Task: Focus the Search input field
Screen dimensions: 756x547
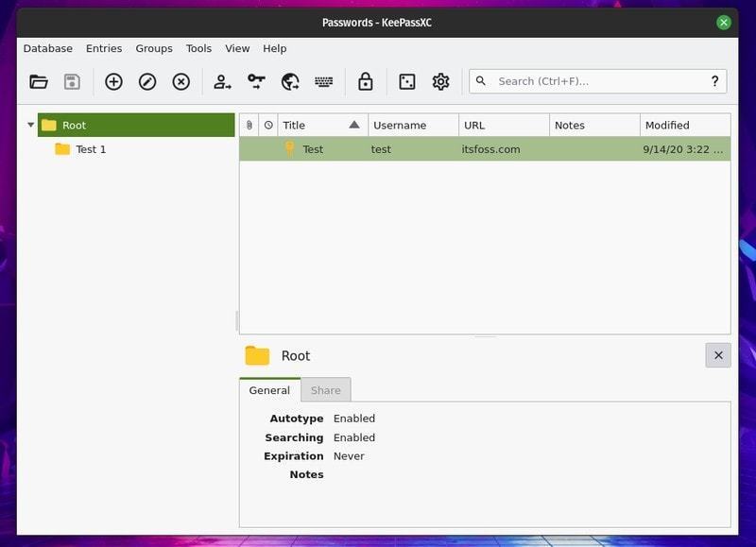Action: 595,81
